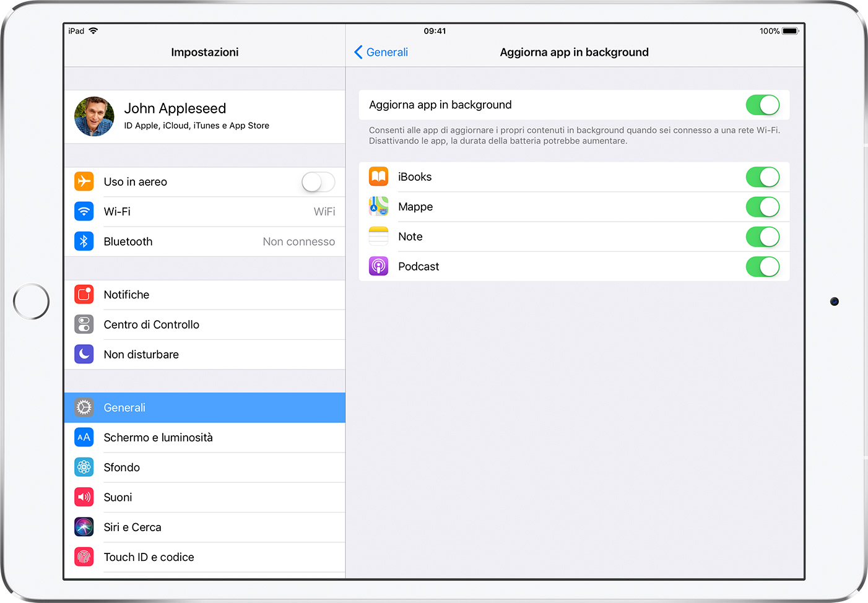Tap the Podcast row label
This screenshot has width=868, height=603.
[419, 267]
